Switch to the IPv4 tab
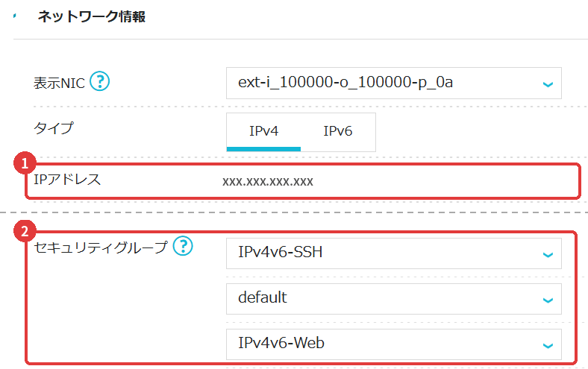 pos(263,131)
